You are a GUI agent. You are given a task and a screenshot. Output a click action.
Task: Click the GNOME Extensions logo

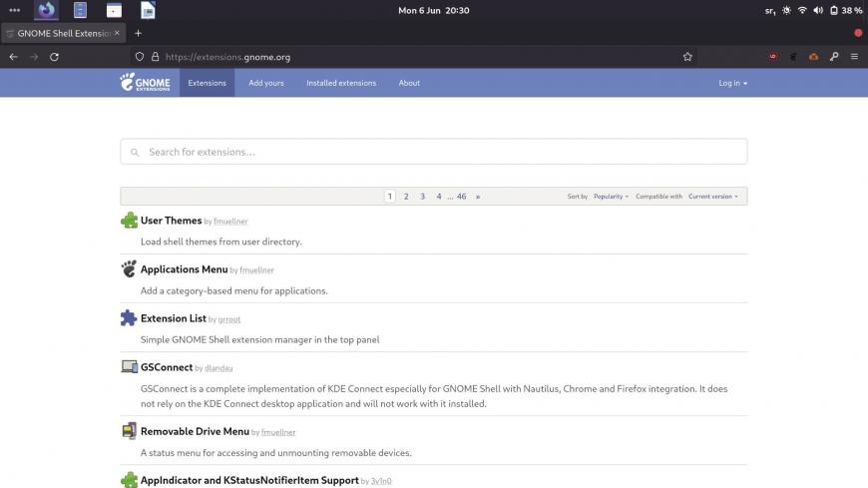point(145,83)
